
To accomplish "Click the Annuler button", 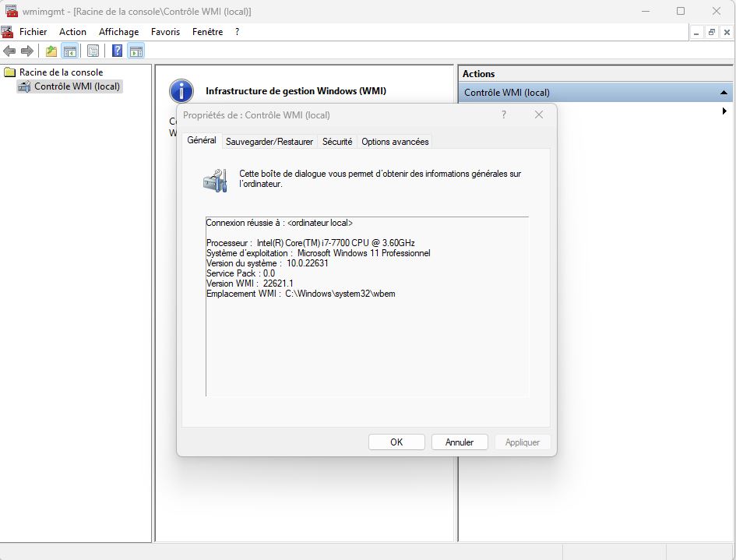I will point(460,442).
